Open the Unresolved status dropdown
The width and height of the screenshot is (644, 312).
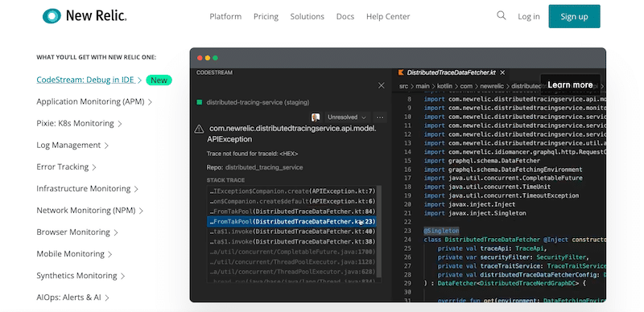pos(347,117)
